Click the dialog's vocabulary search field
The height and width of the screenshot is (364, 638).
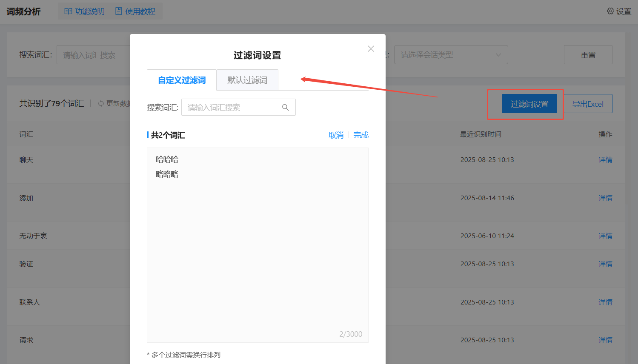(x=232, y=108)
